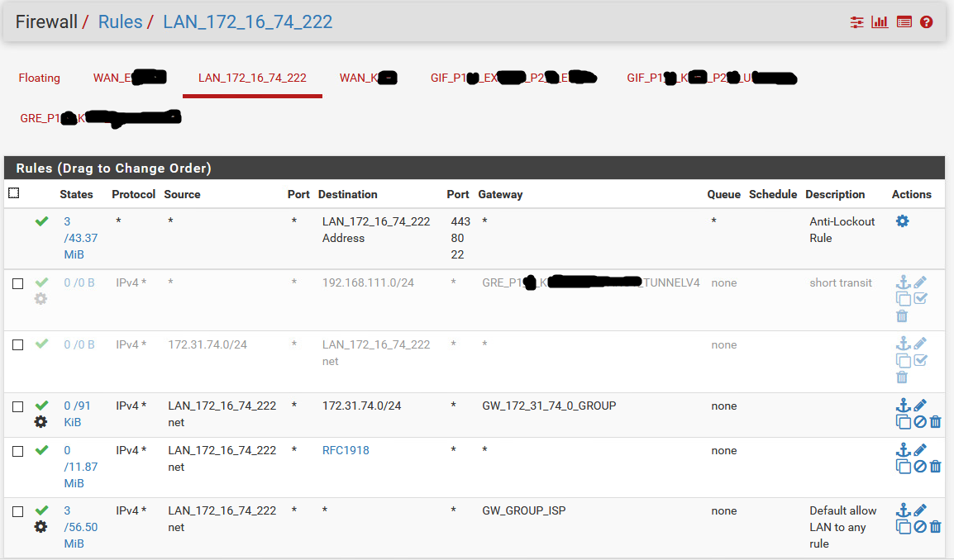The image size is (954, 560).
Task: Select the short transit rule checkbox
Action: (x=17, y=283)
